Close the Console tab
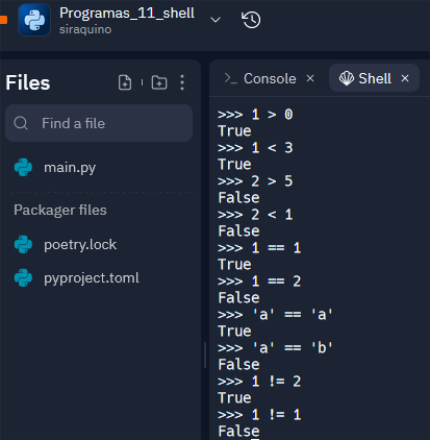The width and height of the screenshot is (430, 440). tap(310, 78)
